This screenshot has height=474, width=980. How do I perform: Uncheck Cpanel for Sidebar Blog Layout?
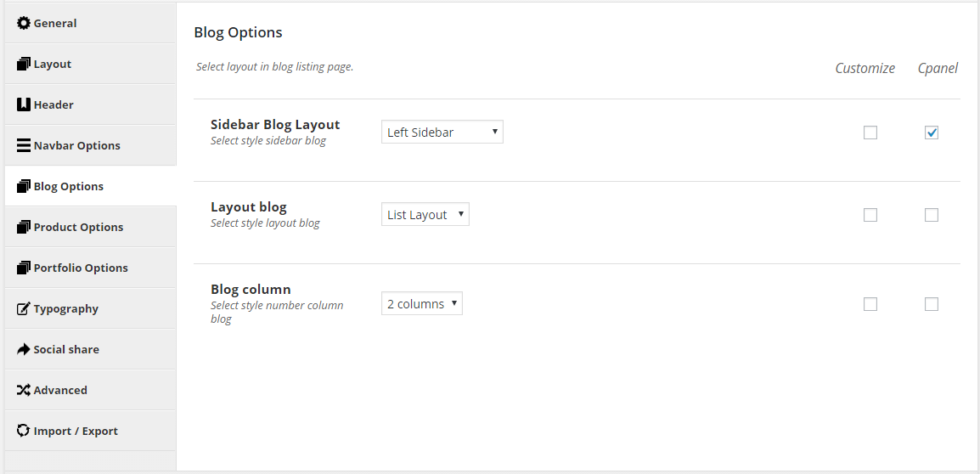pos(932,133)
